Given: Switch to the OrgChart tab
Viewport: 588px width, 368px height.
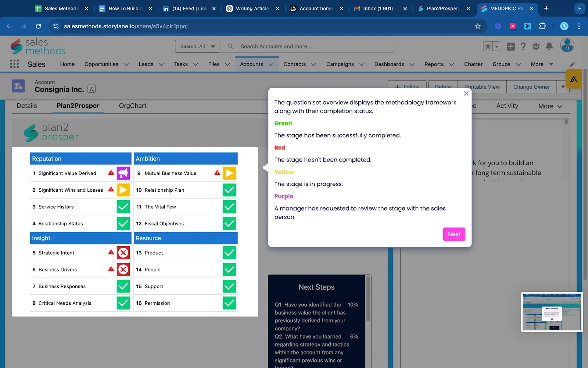Looking at the screenshot, I should [133, 106].
